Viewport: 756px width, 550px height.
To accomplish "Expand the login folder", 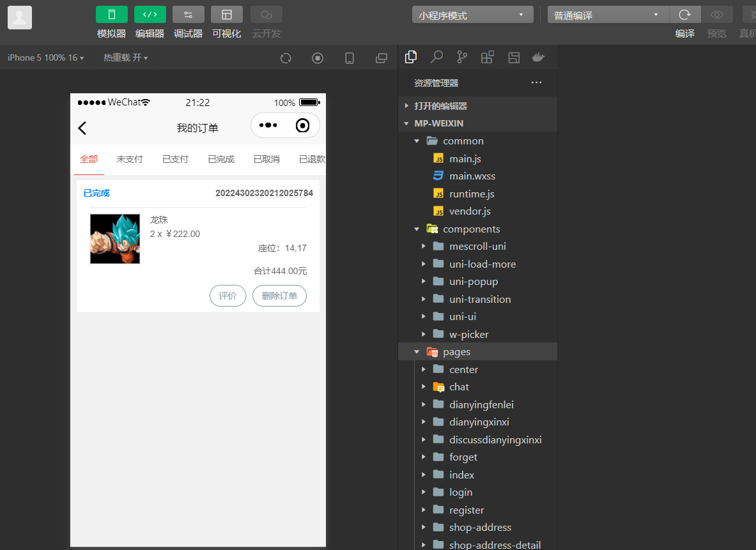I will [x=478, y=493].
